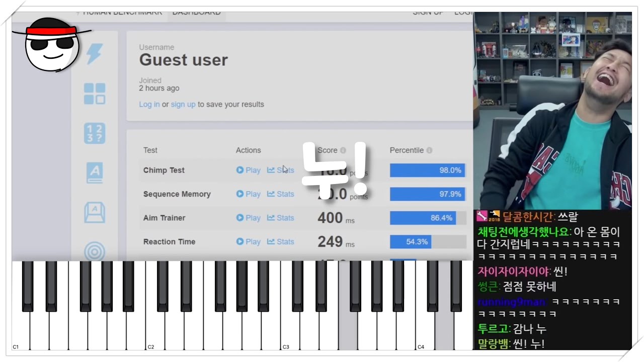Play the Sequence Memory test
Image resolution: width=644 pixels, height=362 pixels.
(249, 194)
